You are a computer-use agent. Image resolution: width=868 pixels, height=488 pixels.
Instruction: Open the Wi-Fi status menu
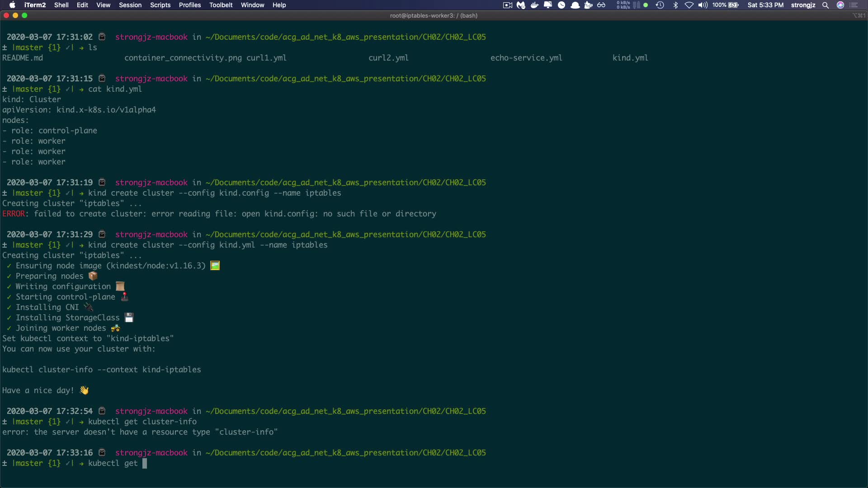tap(689, 5)
